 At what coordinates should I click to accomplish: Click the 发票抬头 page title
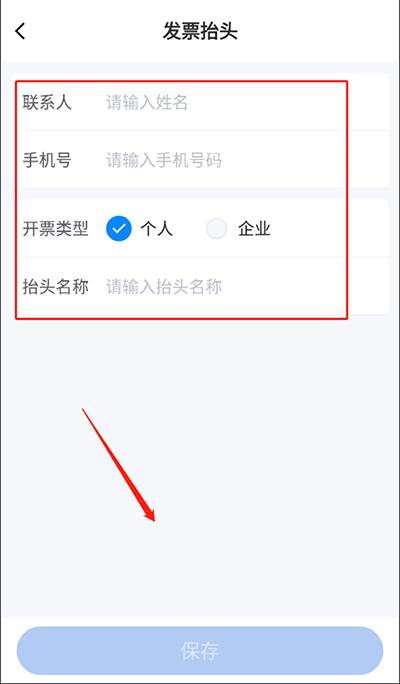[200, 32]
